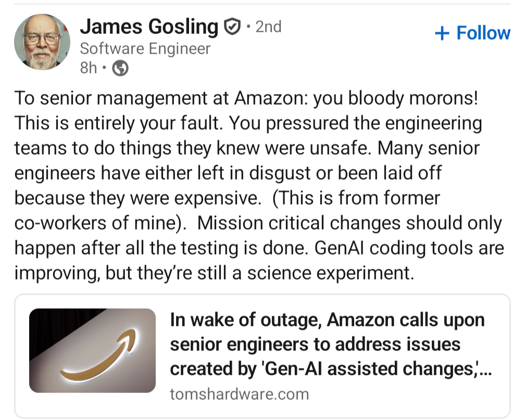Click the tomshardware.com source domain
The width and height of the screenshot is (525, 420).
[239, 394]
